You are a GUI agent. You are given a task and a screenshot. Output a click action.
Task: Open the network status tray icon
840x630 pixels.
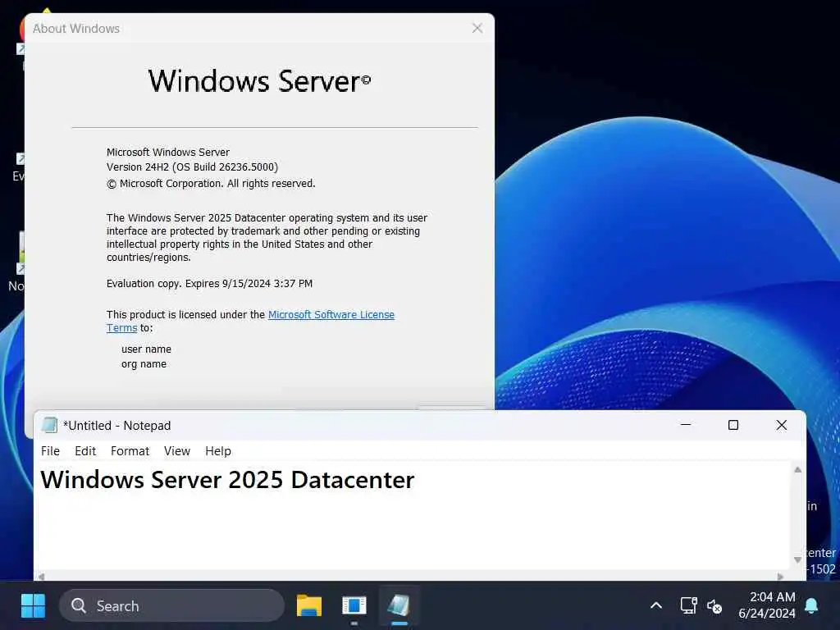(688, 606)
